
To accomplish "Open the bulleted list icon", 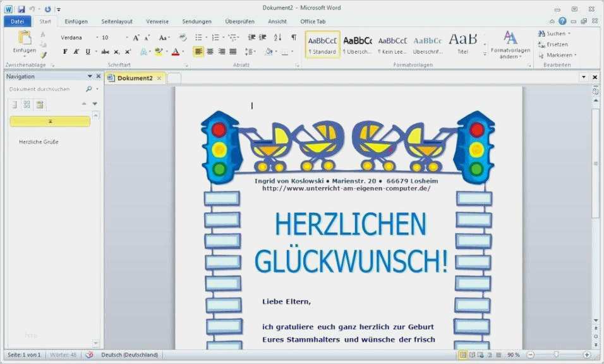I will pos(198,37).
